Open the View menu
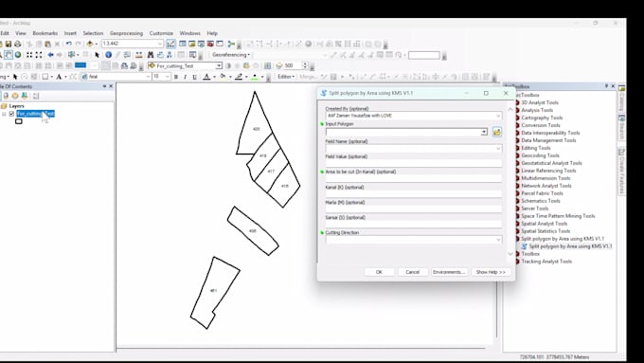644x363 pixels. [21, 33]
